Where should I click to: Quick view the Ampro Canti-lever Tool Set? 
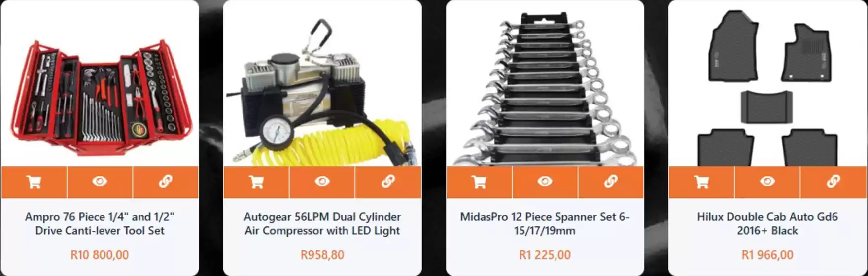click(100, 182)
